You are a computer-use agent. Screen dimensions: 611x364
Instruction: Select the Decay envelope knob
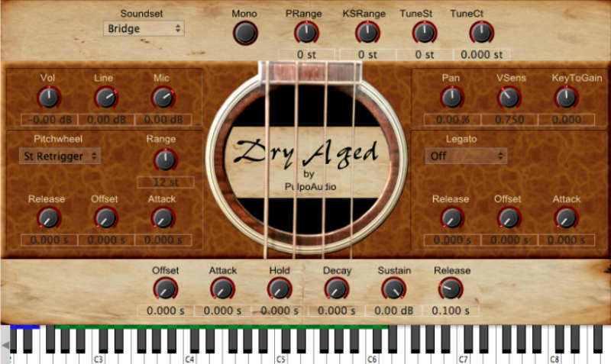tap(336, 289)
